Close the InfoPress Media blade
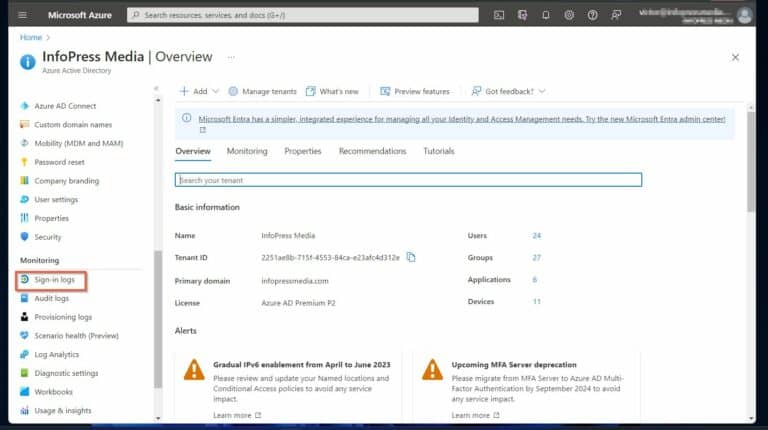The width and height of the screenshot is (768, 430). pos(735,57)
